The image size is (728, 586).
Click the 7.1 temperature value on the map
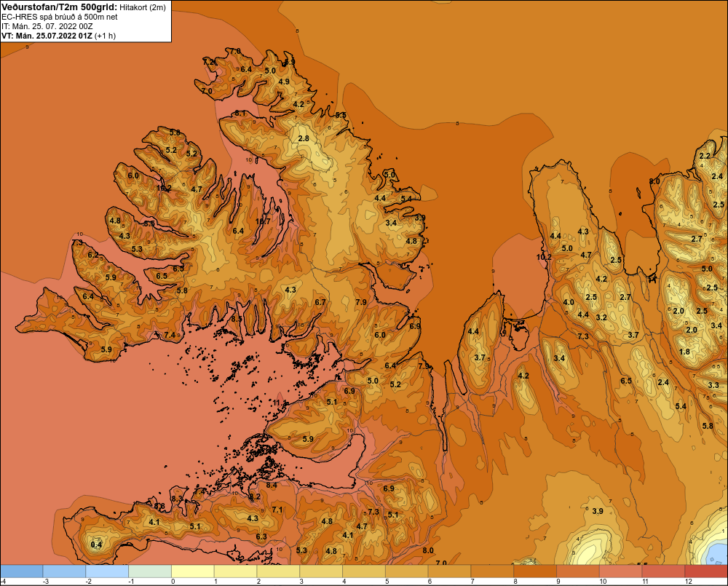(277, 510)
